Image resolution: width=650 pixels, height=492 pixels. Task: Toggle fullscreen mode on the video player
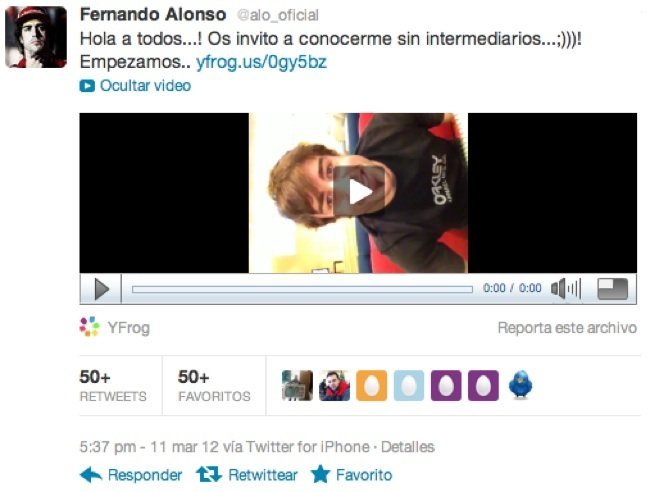point(612,288)
